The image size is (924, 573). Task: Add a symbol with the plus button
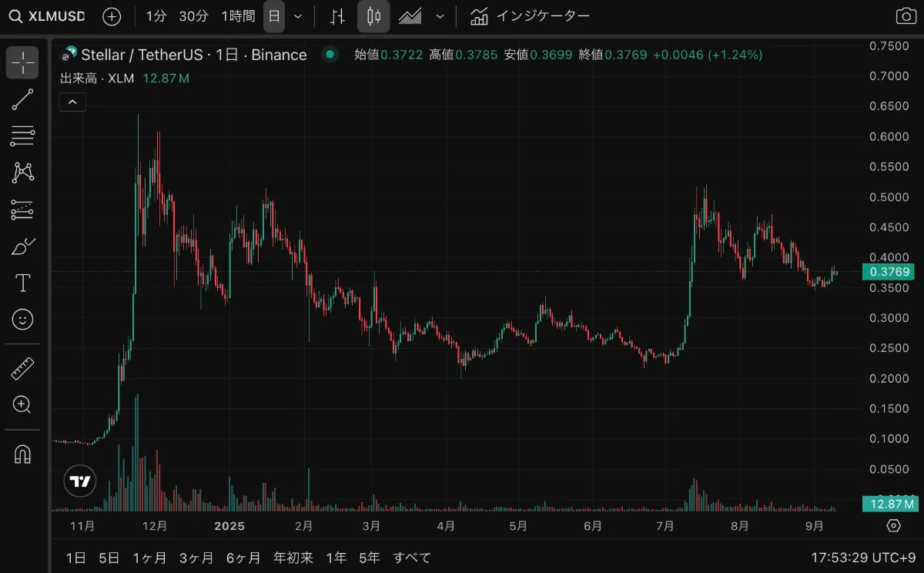(x=112, y=15)
